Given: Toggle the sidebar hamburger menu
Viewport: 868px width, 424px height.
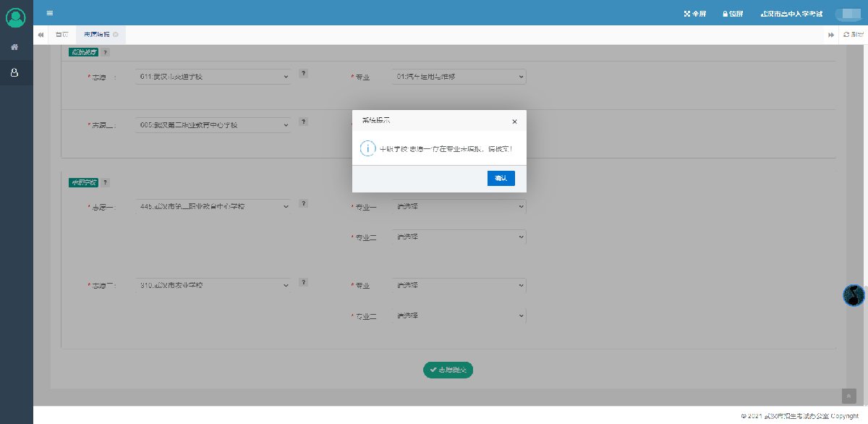Looking at the screenshot, I should (x=49, y=13).
